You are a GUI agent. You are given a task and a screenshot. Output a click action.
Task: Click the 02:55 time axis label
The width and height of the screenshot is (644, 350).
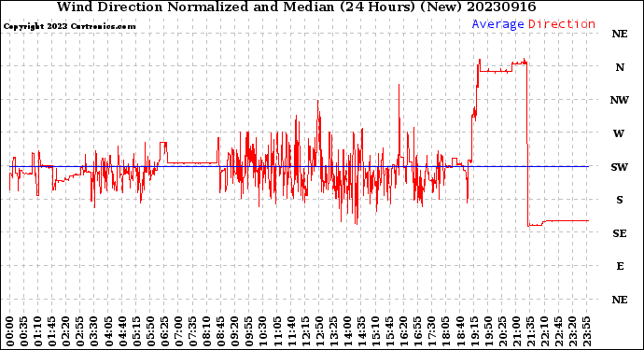(80, 331)
